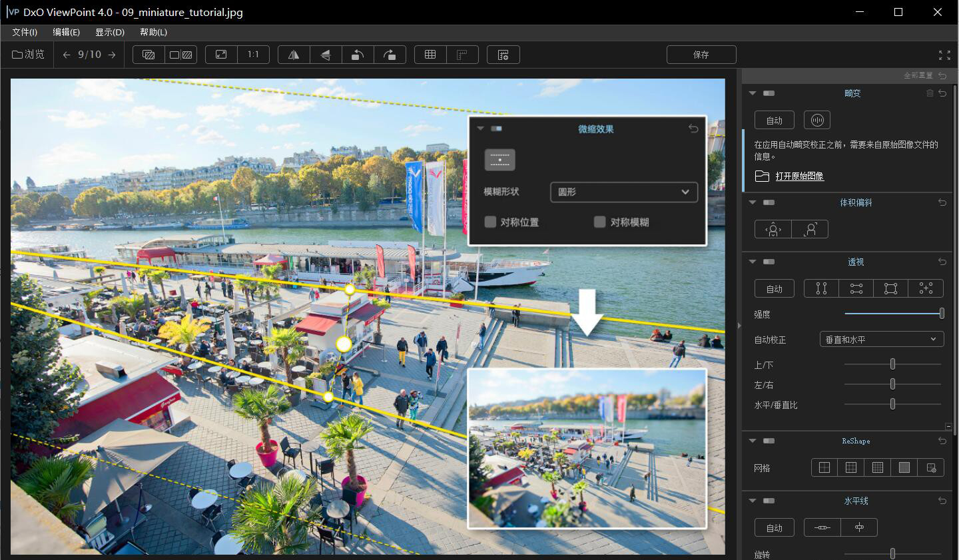Adjust the 强度 strength slider
Image resolution: width=959 pixels, height=560 pixels.
[941, 313]
